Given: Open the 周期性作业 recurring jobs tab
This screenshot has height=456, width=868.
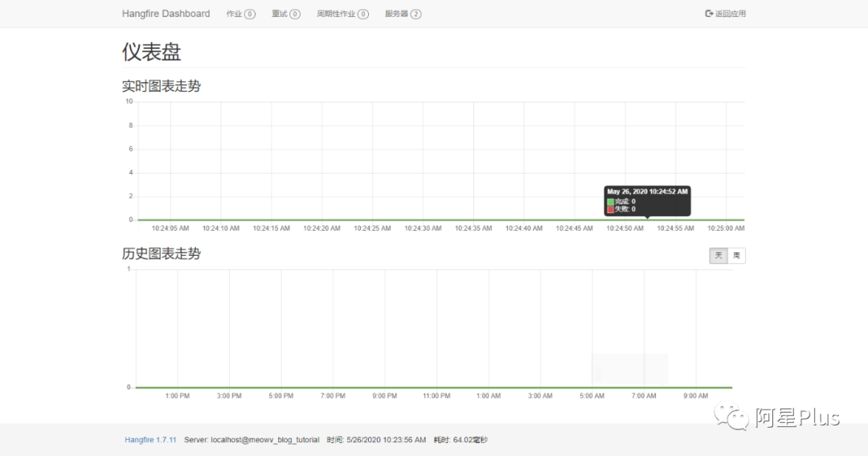Looking at the screenshot, I should coord(342,14).
